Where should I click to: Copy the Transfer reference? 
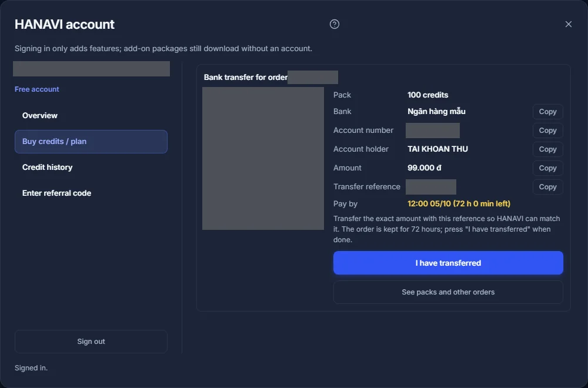pos(547,187)
